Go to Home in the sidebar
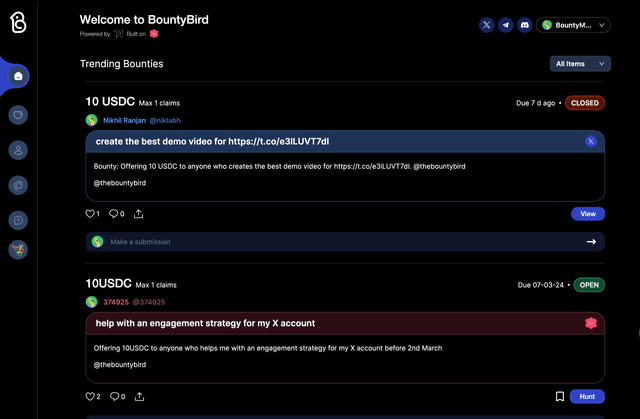Screen dimensions: 640x419 18,76
